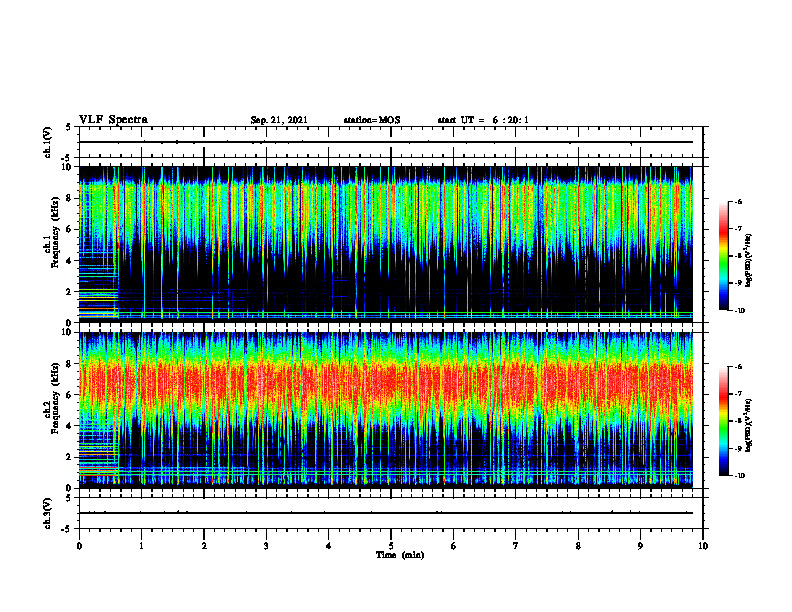The image size is (792, 612).
Task: Click the time axis tick label "1"
Action: [141, 546]
